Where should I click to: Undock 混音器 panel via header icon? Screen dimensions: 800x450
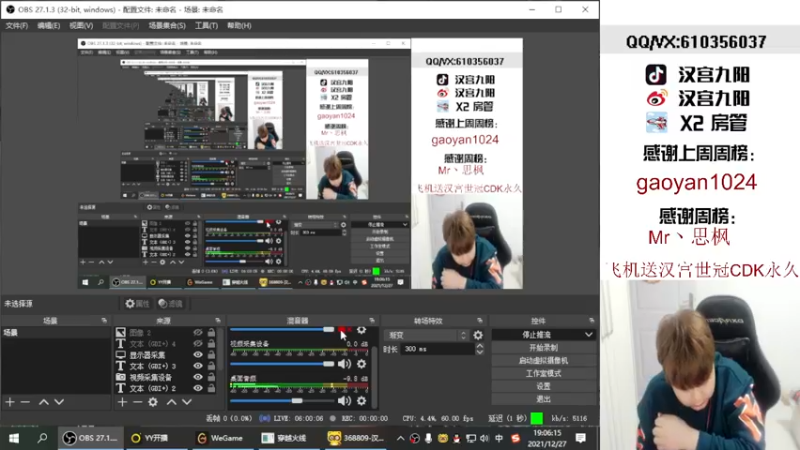[x=371, y=320]
